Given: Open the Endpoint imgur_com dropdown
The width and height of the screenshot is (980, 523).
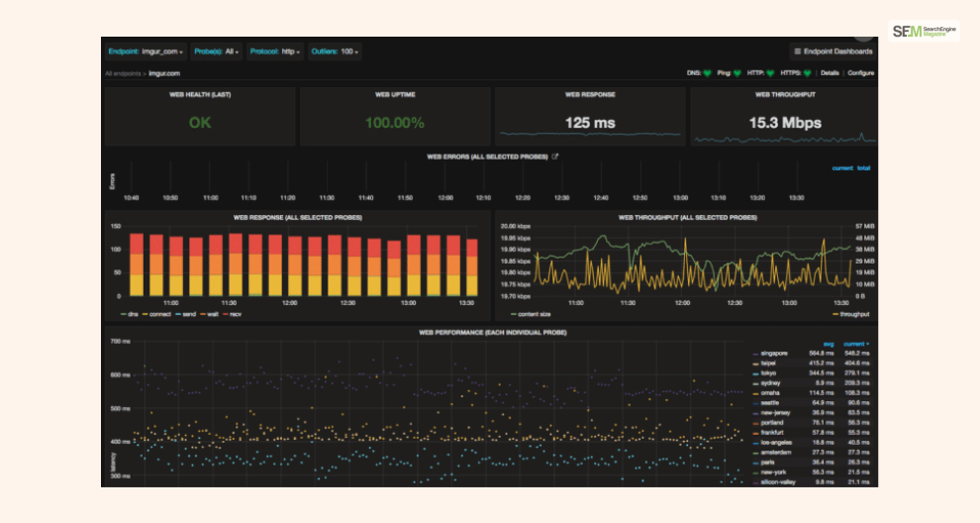Looking at the screenshot, I should [x=146, y=52].
